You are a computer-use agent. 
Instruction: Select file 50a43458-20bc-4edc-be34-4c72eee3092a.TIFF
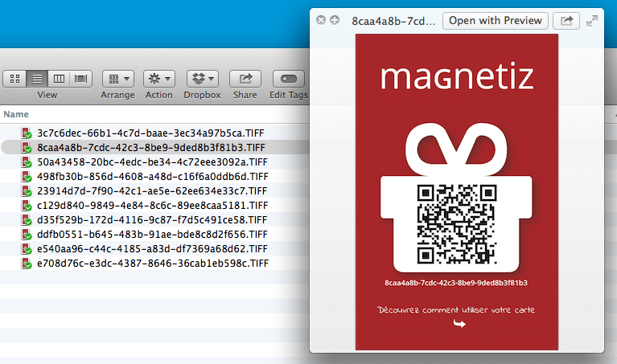[x=151, y=162]
